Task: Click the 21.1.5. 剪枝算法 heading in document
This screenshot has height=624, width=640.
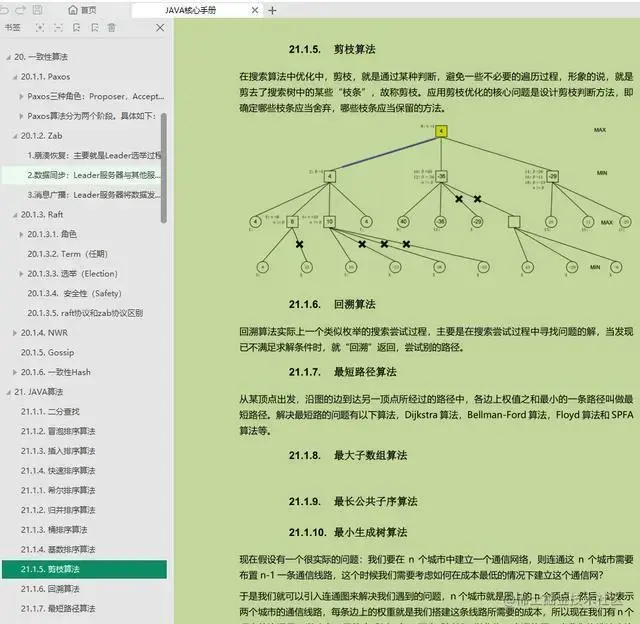Action: [332, 49]
